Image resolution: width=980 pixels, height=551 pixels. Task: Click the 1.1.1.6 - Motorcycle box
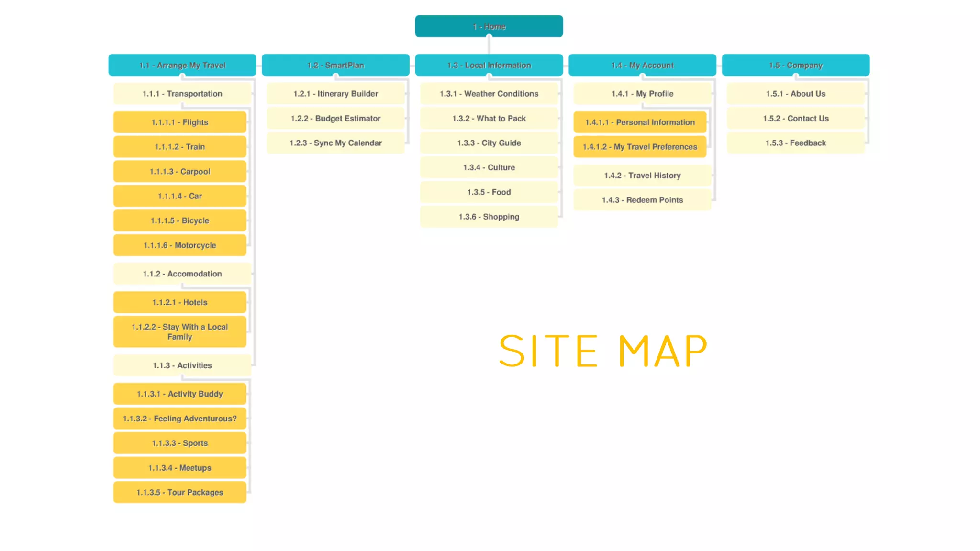click(179, 245)
